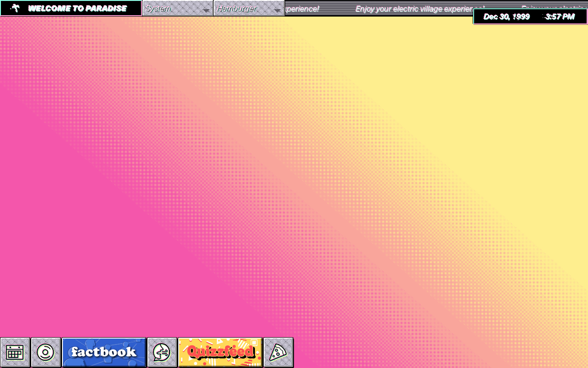Open the pizza slice icon
The width and height of the screenshot is (588, 368).
coord(278,352)
